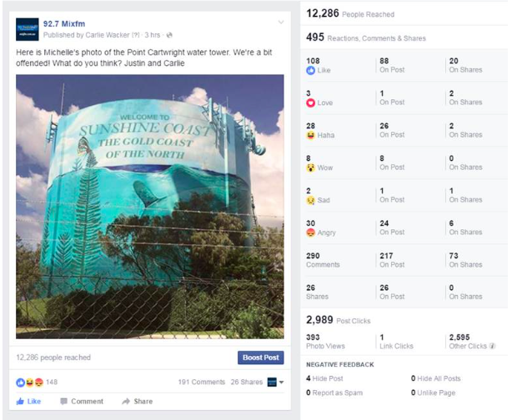This screenshot has height=420, width=517.
Task: Open the 92.7 Mixfm page name link
Action: 64,23
